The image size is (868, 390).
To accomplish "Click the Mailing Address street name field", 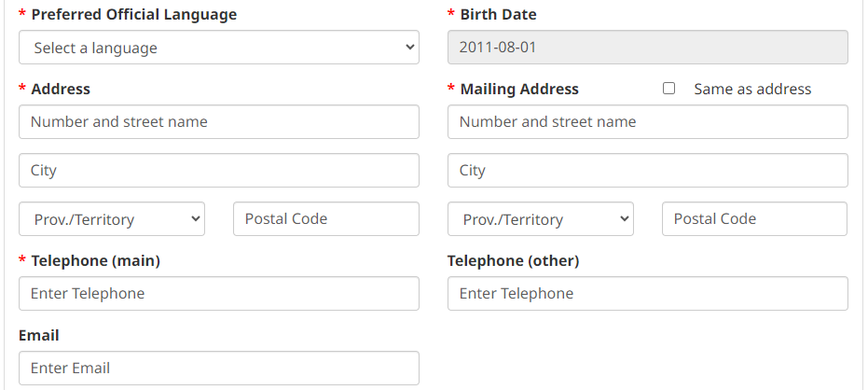I will pyautogui.click(x=647, y=122).
